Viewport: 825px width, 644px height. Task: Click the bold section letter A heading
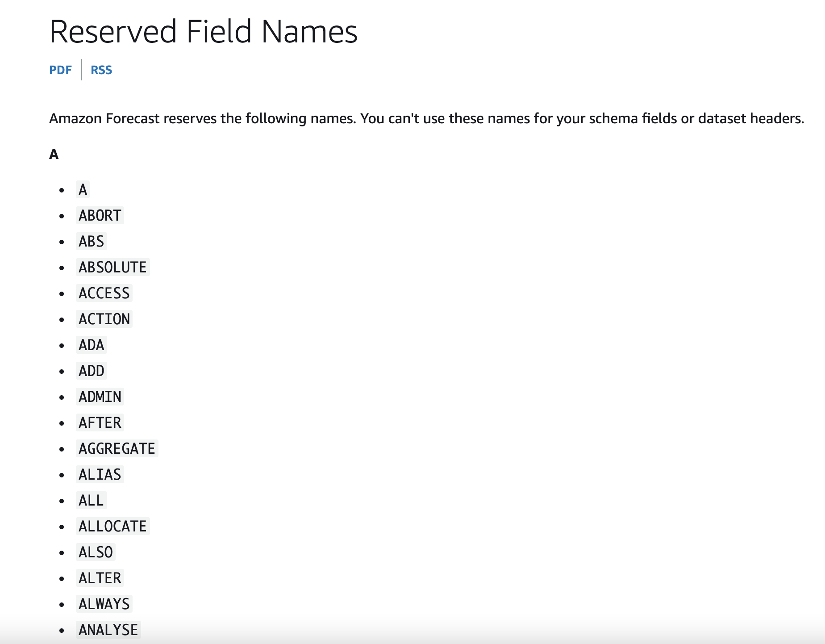pyautogui.click(x=54, y=155)
